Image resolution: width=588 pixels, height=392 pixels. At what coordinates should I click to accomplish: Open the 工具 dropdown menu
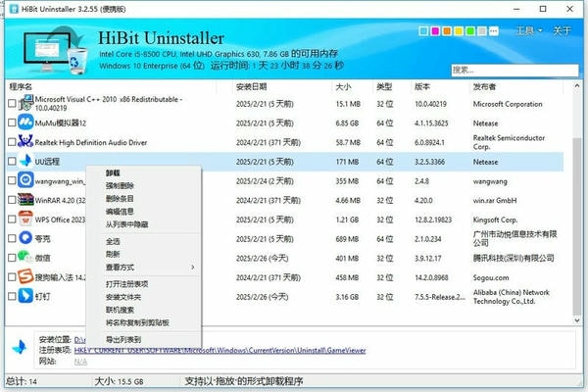(x=529, y=30)
